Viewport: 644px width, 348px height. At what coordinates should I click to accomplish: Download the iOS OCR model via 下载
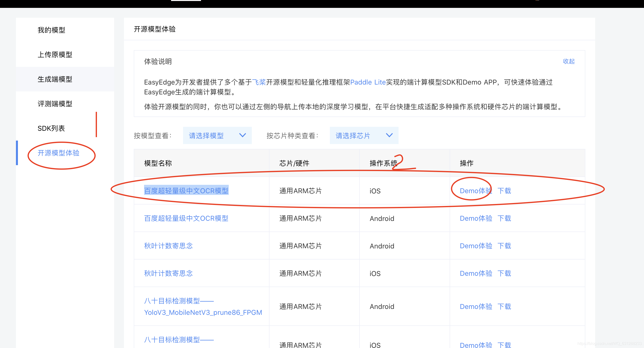tap(504, 191)
